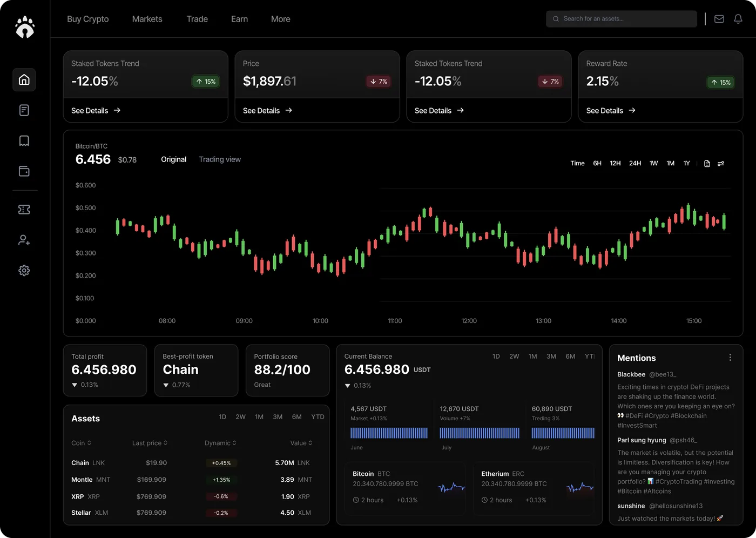Click the home icon in sidebar
Screen dimensions: 756x538
24,80
